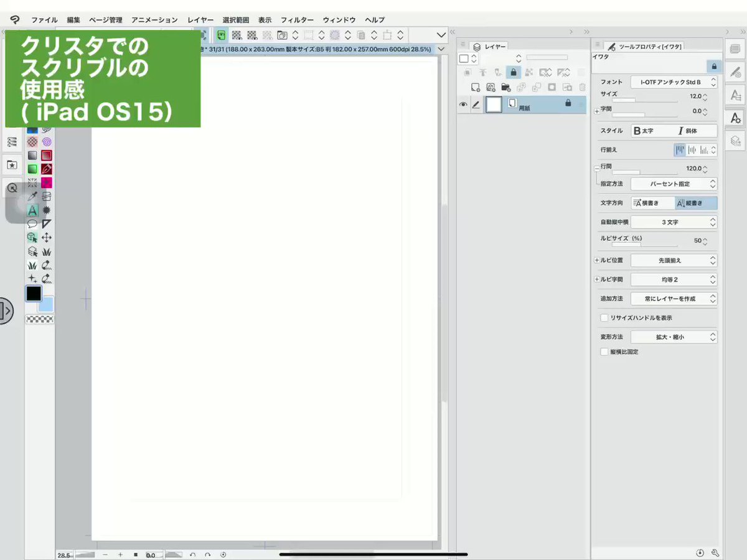This screenshot has height=560, width=747.
Task: Select the dark red pen nib tool
Action: 47,169
